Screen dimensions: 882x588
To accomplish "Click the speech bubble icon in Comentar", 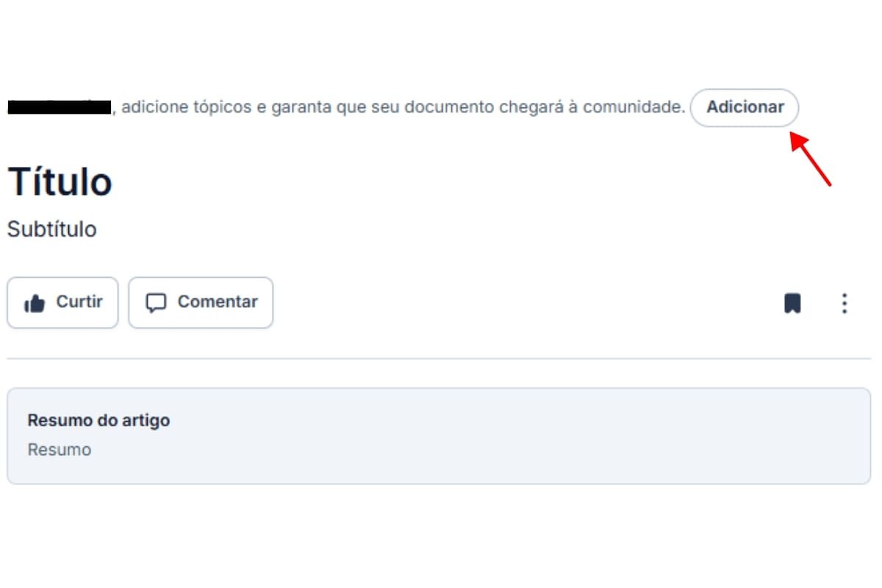I will [x=156, y=303].
